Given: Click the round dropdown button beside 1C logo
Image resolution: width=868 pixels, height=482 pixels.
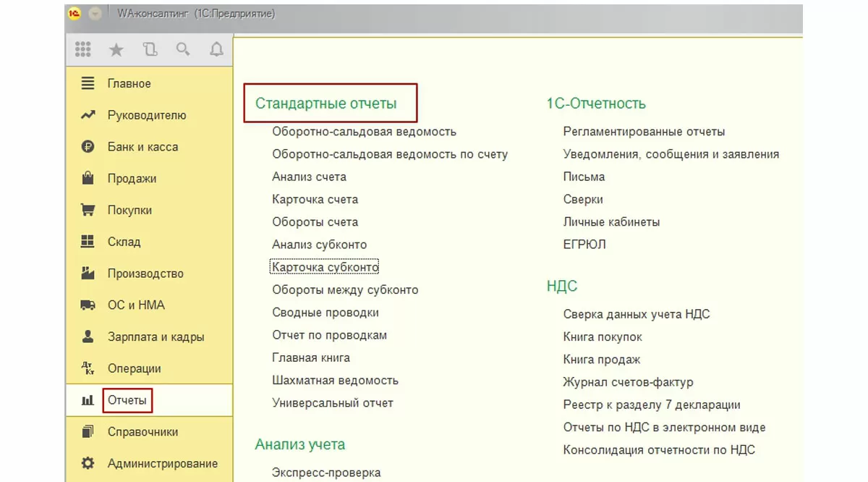Looking at the screenshot, I should [95, 14].
